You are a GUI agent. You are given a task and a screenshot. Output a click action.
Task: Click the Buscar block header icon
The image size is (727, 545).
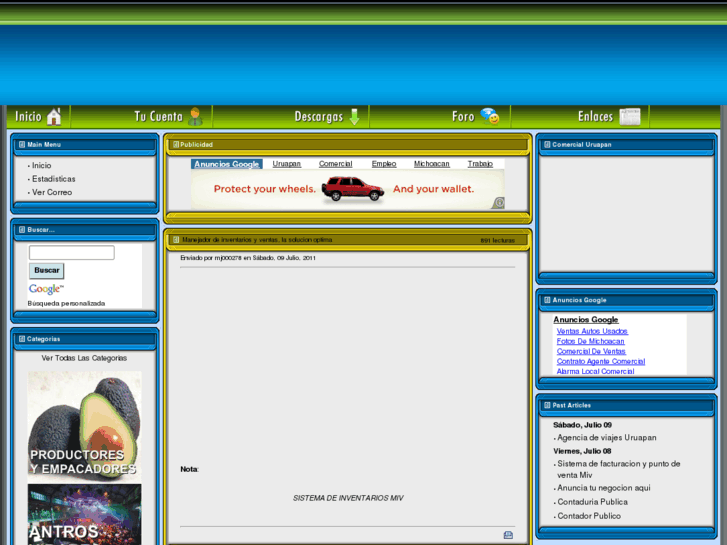(22, 230)
